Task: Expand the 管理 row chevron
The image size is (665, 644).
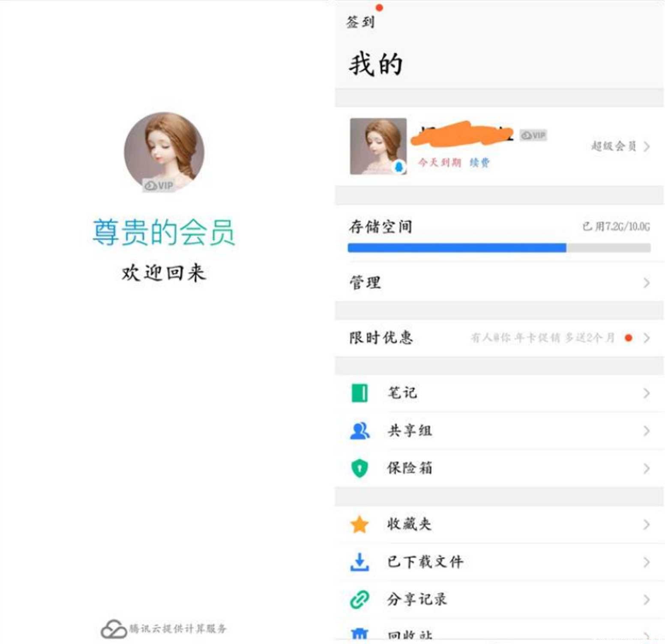Action: [647, 283]
